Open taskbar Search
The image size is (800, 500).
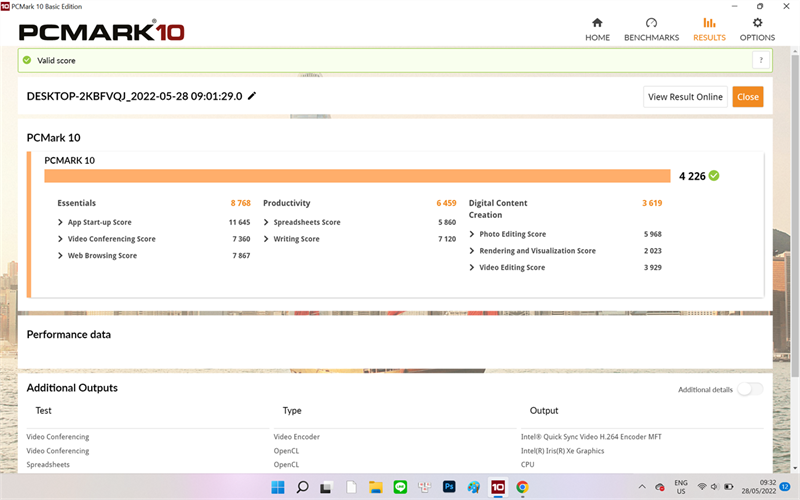pyautogui.click(x=302, y=487)
